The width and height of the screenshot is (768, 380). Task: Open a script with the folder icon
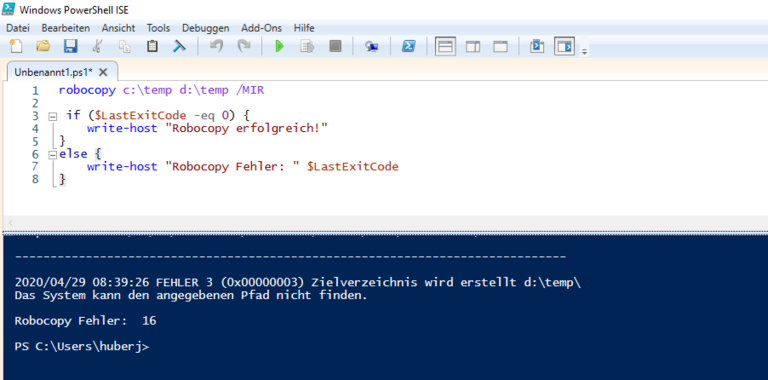pos(43,47)
